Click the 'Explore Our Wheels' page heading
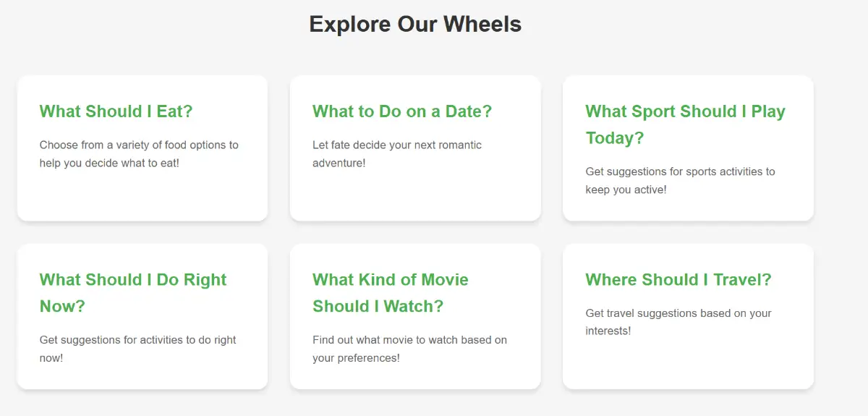The height and width of the screenshot is (416, 868). [415, 24]
